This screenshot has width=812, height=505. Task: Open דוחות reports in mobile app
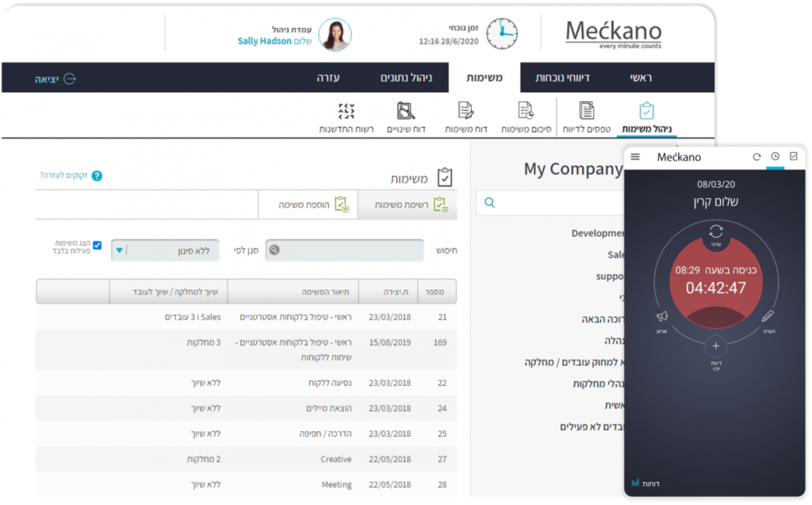(x=645, y=484)
